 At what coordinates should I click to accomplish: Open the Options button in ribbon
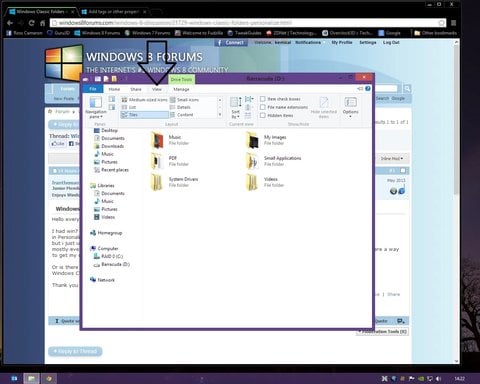pyautogui.click(x=350, y=107)
